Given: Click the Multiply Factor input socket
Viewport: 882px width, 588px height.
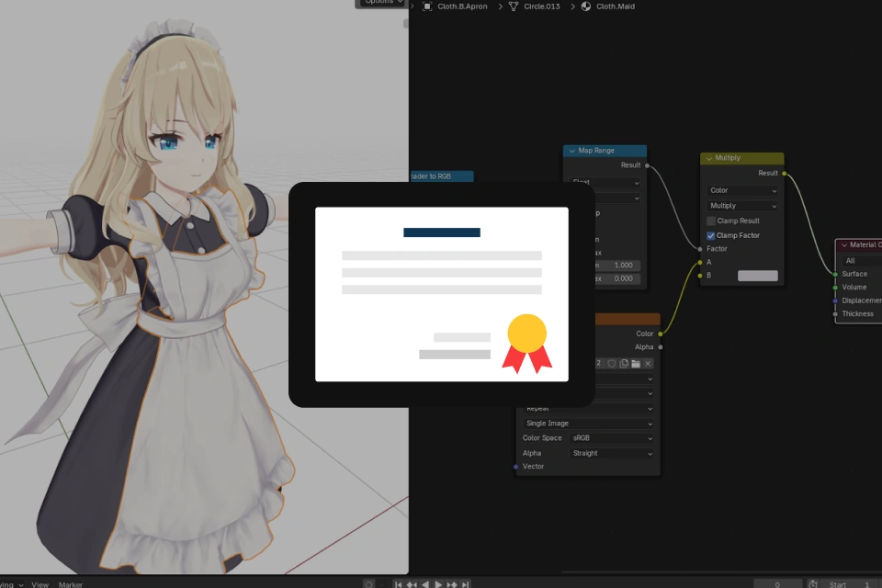Looking at the screenshot, I should tap(700, 249).
